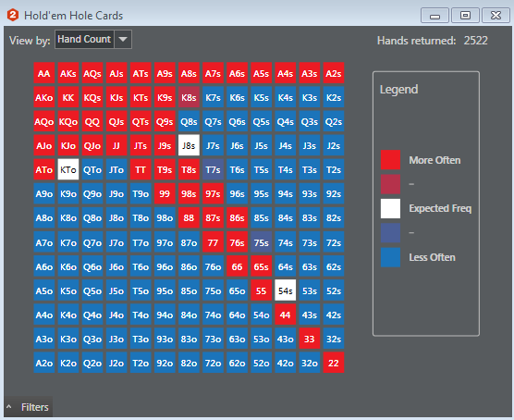Select the K8s hand cell
Viewport: 514px width, 420px height.
point(189,97)
